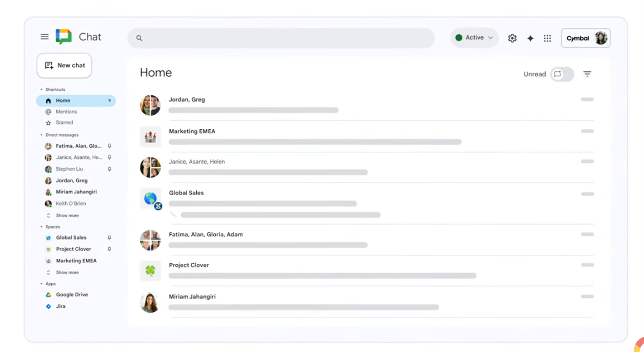Open the Jira app in sidebar
644x352 pixels.
[61, 306]
